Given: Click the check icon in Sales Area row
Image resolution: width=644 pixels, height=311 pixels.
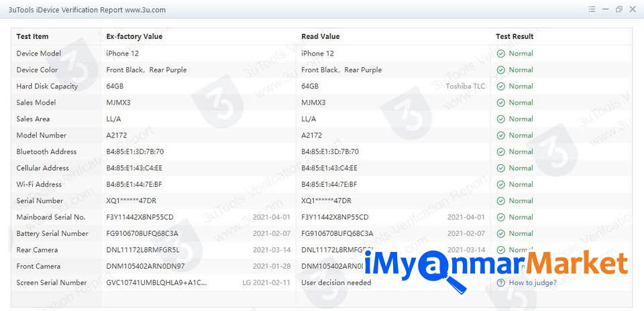Looking at the screenshot, I should click(500, 119).
